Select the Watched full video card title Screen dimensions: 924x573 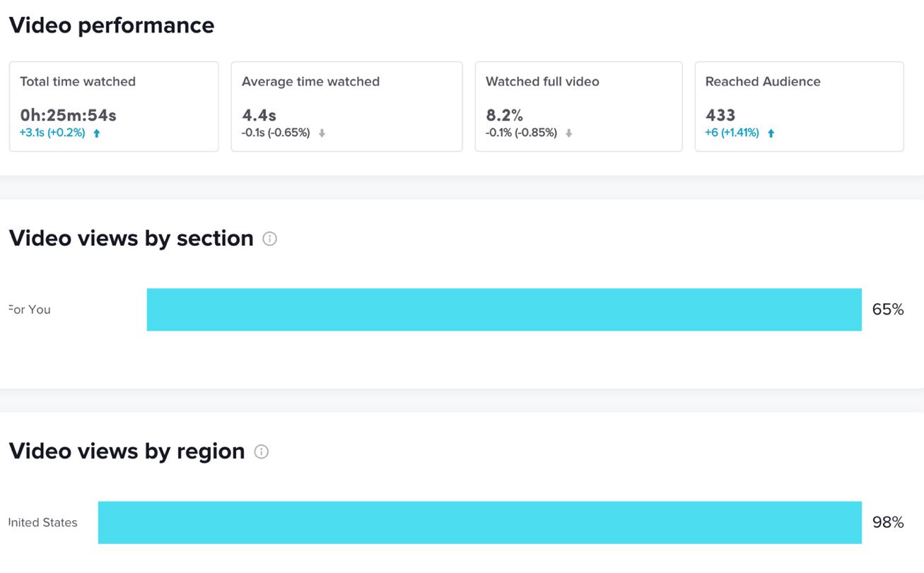click(x=542, y=82)
